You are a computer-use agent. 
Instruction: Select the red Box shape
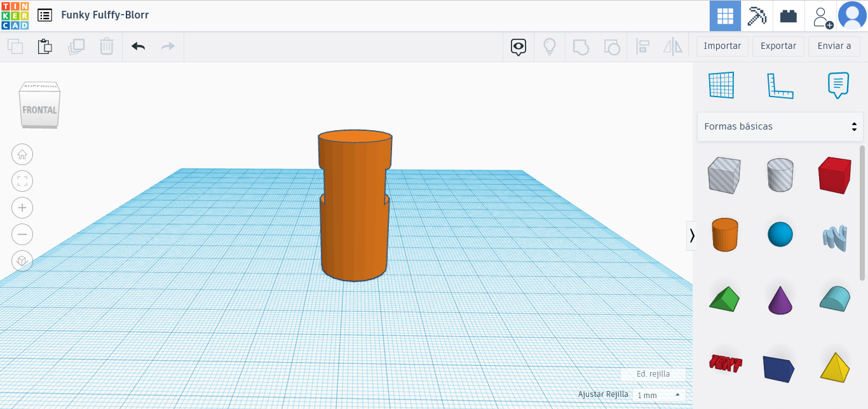pyautogui.click(x=834, y=175)
